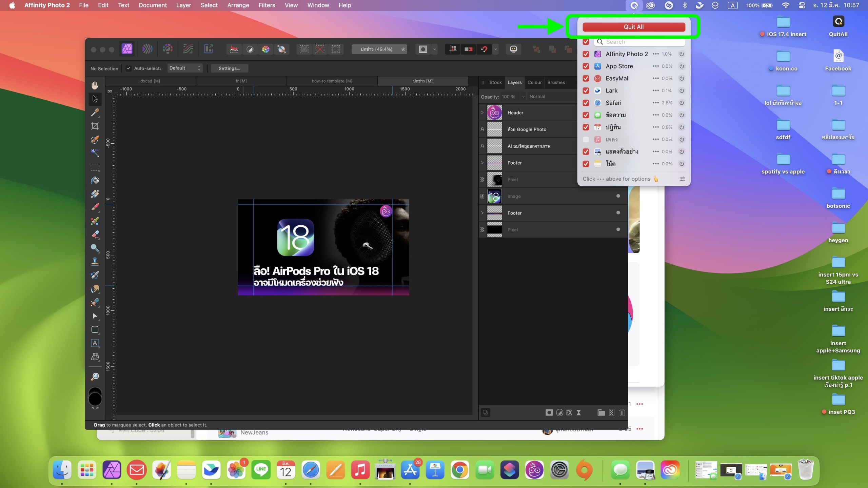Screen dimensions: 868x488
Task: Expand the Header layer group
Action: [x=482, y=113]
